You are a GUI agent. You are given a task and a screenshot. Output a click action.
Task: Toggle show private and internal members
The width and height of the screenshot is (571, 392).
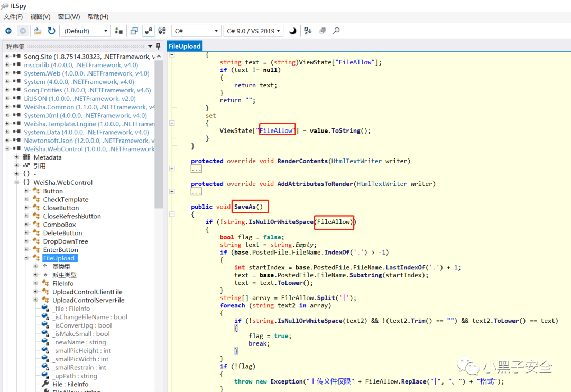click(x=148, y=31)
